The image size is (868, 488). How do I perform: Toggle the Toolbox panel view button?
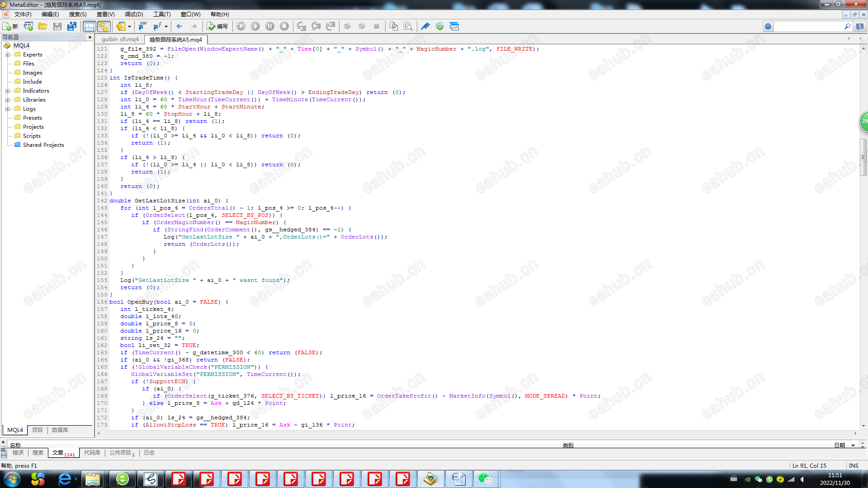click(104, 26)
